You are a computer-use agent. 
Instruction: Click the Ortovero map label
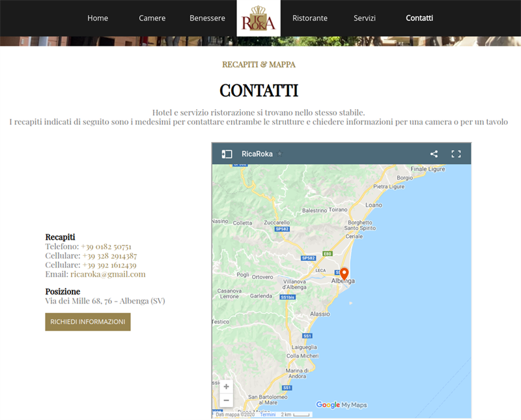[262, 277]
